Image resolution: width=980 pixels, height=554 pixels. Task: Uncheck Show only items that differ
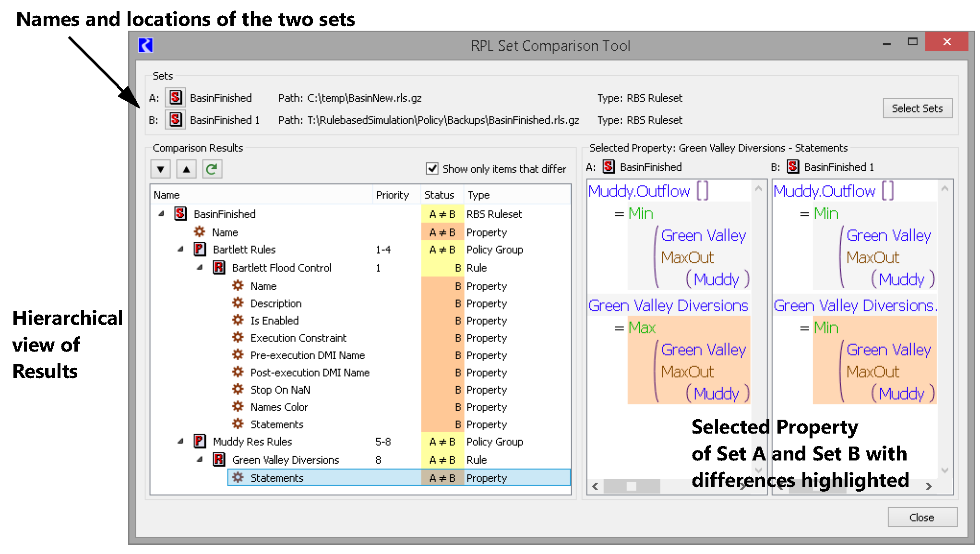pos(432,169)
